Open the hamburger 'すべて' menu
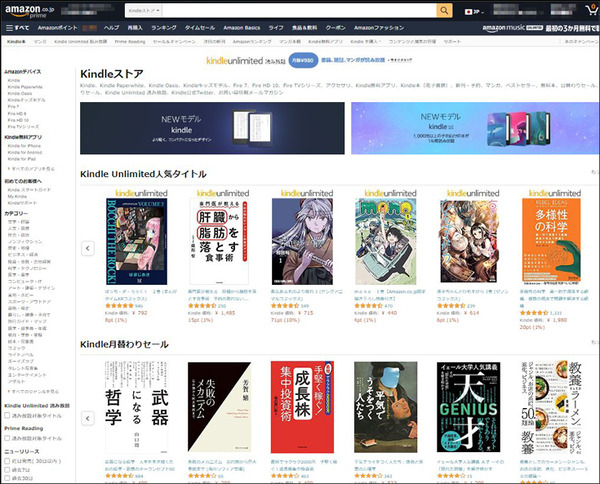Image resolution: width=600 pixels, height=484 pixels. (x=17, y=27)
